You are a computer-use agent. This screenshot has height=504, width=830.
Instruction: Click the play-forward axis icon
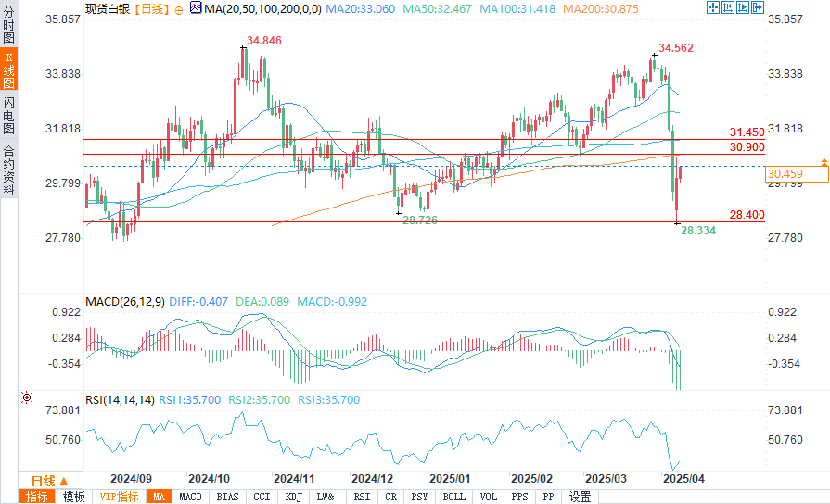click(x=743, y=7)
